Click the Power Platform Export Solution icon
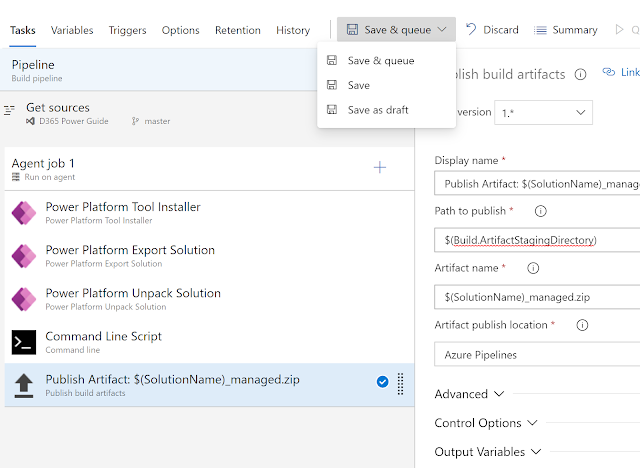 point(23,256)
